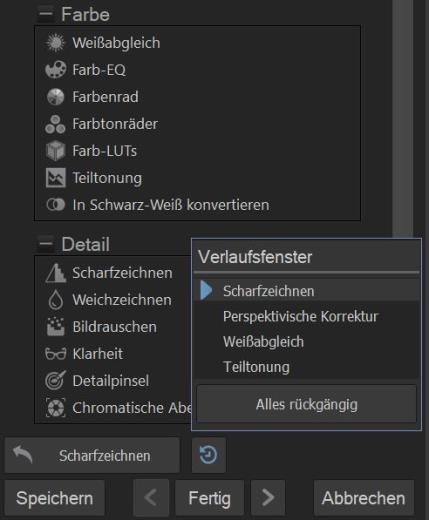Open the Teiltonung split toning tool
429x520 pixels.
(94, 178)
